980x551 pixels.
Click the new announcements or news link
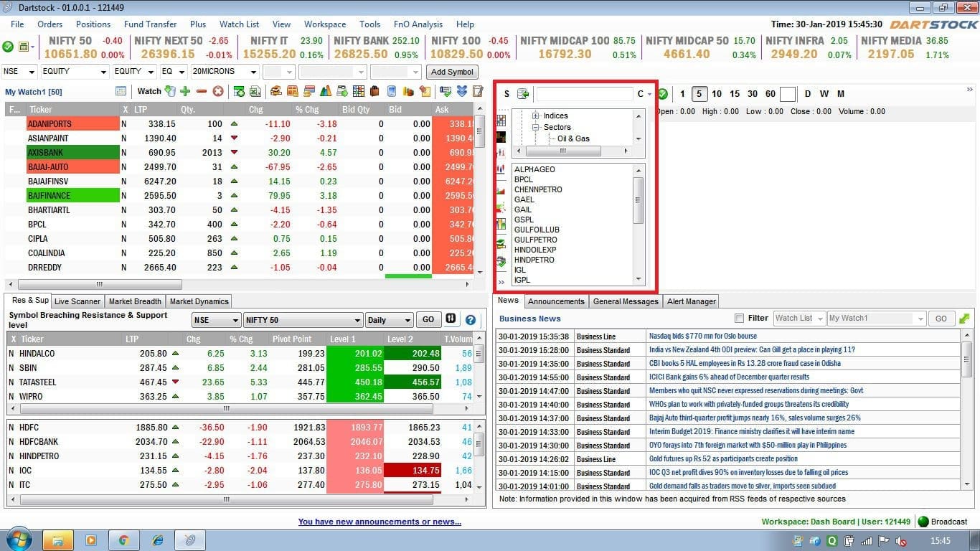[x=380, y=522]
